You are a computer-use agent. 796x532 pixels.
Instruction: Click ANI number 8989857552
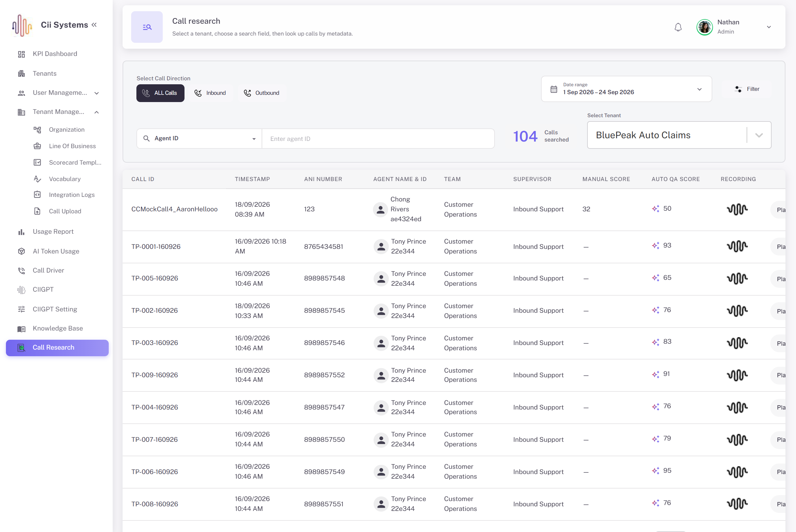coord(324,375)
